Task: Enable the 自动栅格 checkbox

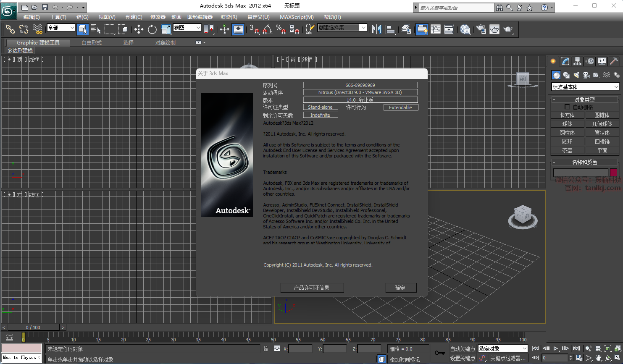Action: pos(567,107)
